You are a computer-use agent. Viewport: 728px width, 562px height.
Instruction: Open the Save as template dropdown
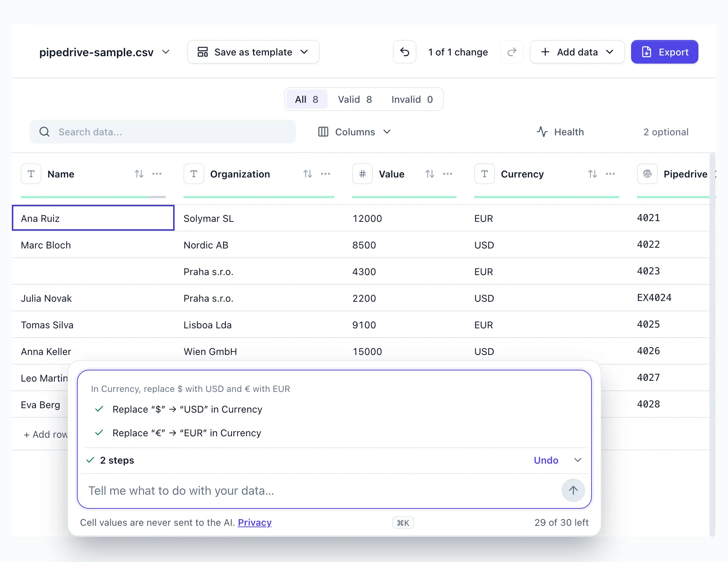pyautogui.click(x=253, y=52)
